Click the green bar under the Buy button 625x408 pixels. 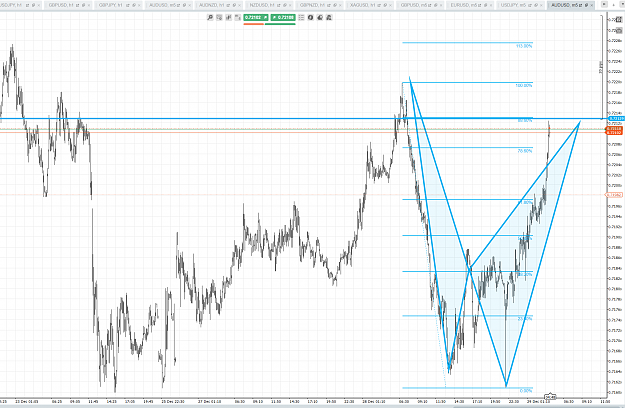click(280, 24)
